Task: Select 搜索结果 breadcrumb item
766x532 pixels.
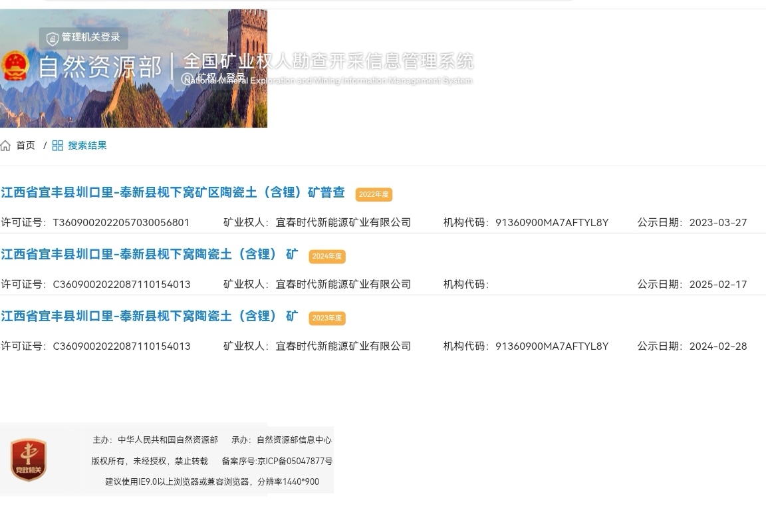Action: 87,146
